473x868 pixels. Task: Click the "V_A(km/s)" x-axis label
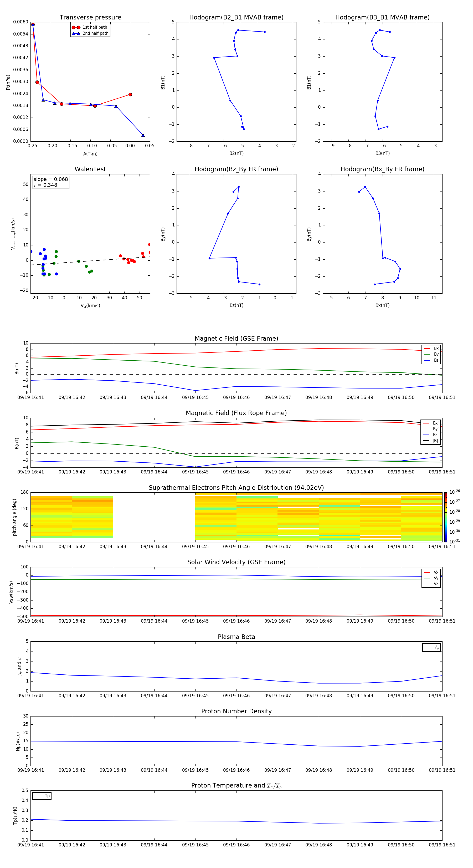pos(90,306)
